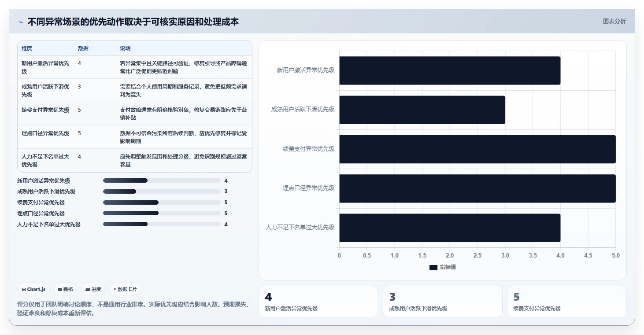The image size is (644, 335).
Task: Click the chart y-axis label 人力不足下名单过大优先级
Action: [300, 227]
